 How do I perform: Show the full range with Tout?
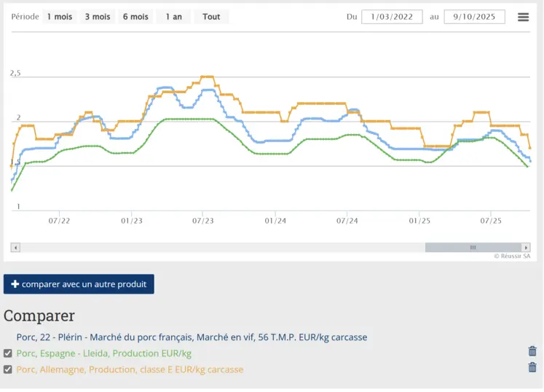(211, 17)
